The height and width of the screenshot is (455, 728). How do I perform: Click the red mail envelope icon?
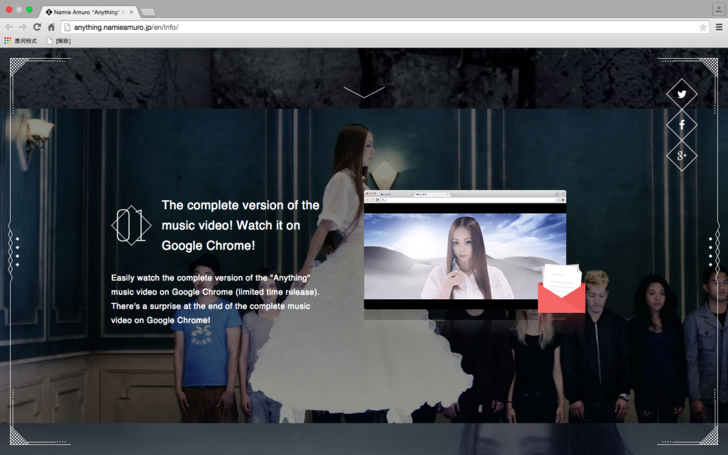click(561, 290)
